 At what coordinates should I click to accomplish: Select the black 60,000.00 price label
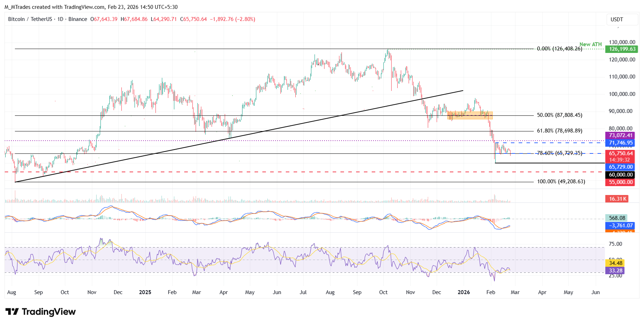click(621, 175)
